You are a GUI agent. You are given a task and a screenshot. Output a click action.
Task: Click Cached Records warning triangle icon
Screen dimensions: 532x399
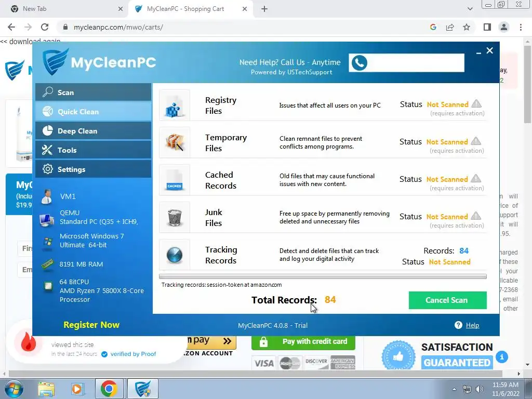tap(476, 178)
